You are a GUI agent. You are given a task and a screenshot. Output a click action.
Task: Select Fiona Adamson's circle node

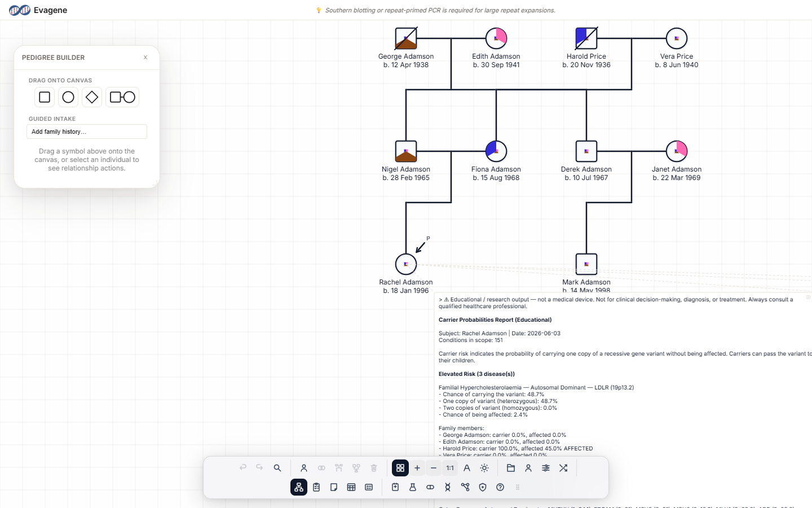[496, 151]
